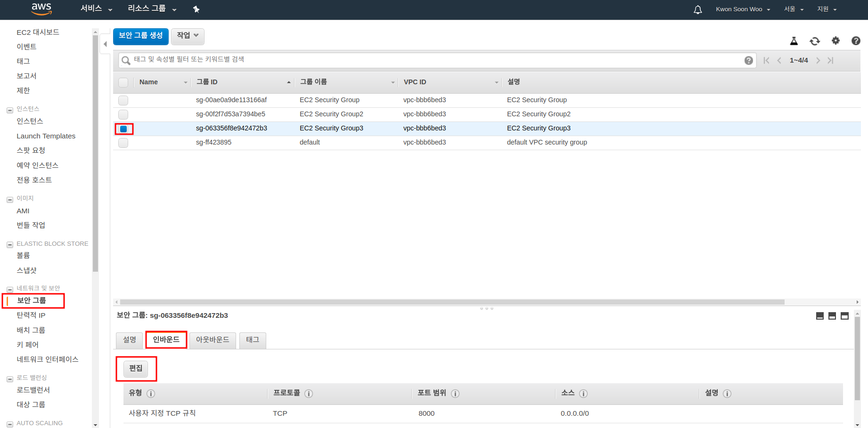
Task: Select row sg-00ae0a9de113166af checkbox
Action: tap(123, 100)
